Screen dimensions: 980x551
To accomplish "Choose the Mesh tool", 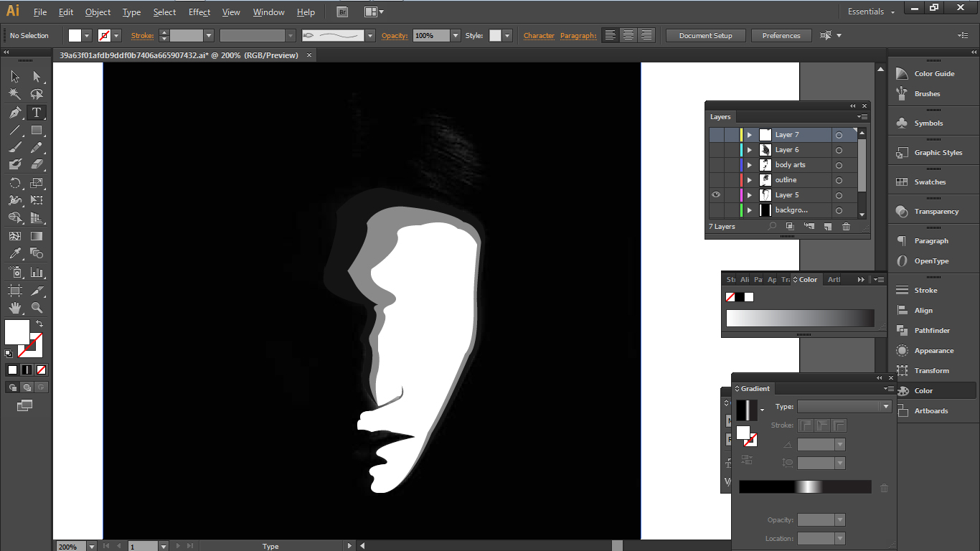I will 15,236.
